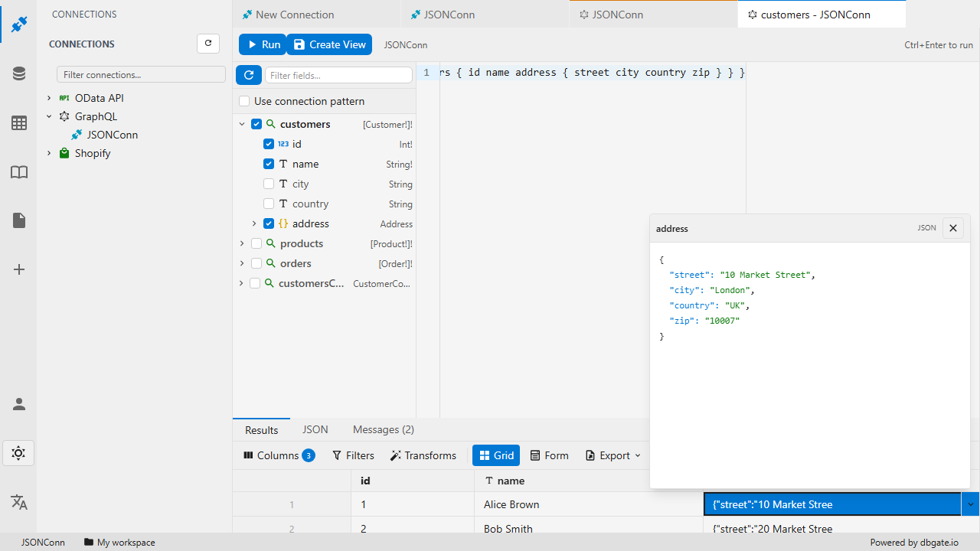Open the Filters panel
The height and width of the screenshot is (551, 980).
click(354, 455)
